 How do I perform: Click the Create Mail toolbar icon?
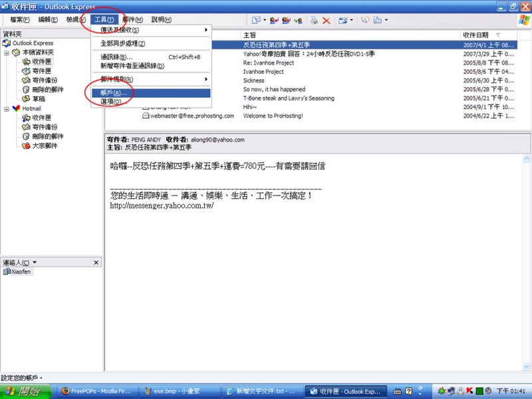click(x=255, y=20)
